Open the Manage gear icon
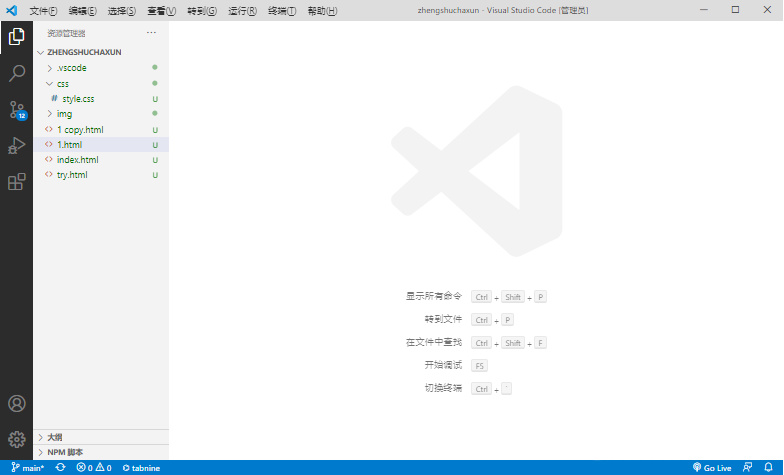This screenshot has width=784, height=475. click(x=16, y=439)
